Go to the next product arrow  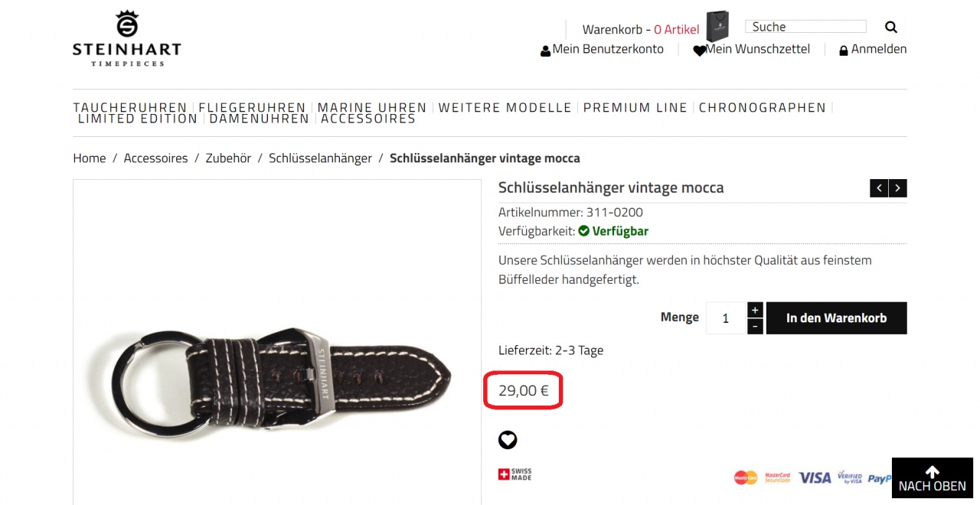(898, 188)
